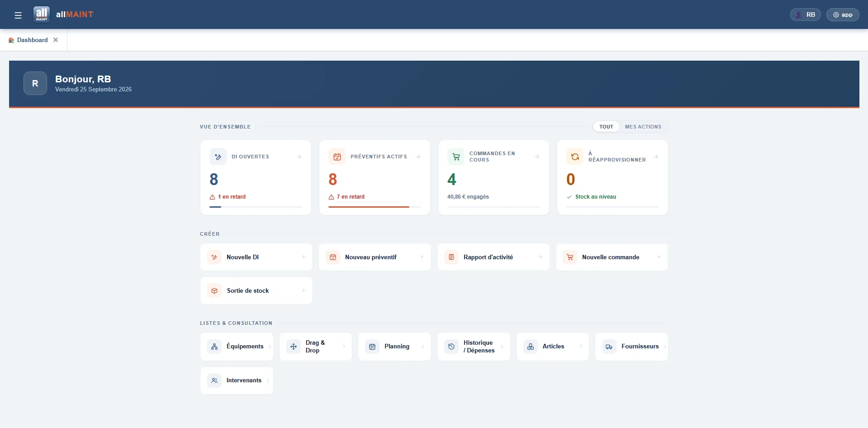868x428 pixels.
Task: Click the Sortie de stock box icon
Action: tap(214, 290)
